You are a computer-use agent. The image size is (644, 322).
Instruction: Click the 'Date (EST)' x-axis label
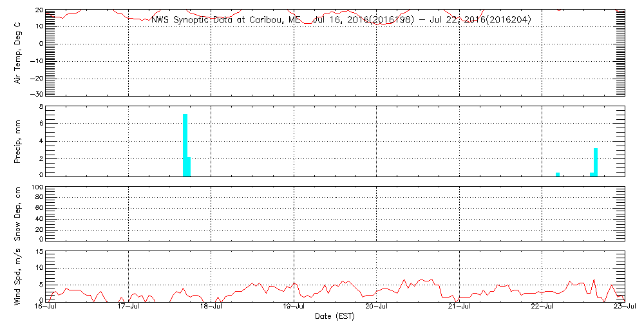click(x=334, y=316)
